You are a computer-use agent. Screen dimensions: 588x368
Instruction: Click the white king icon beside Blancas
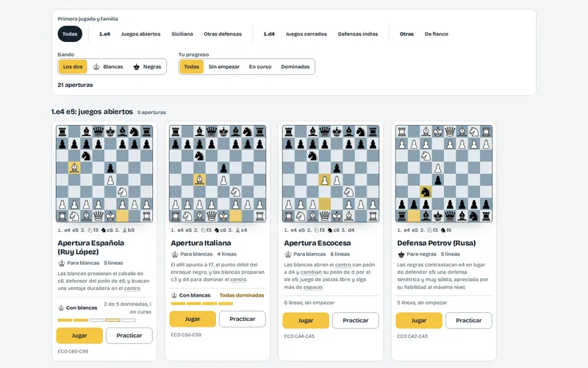coord(96,67)
